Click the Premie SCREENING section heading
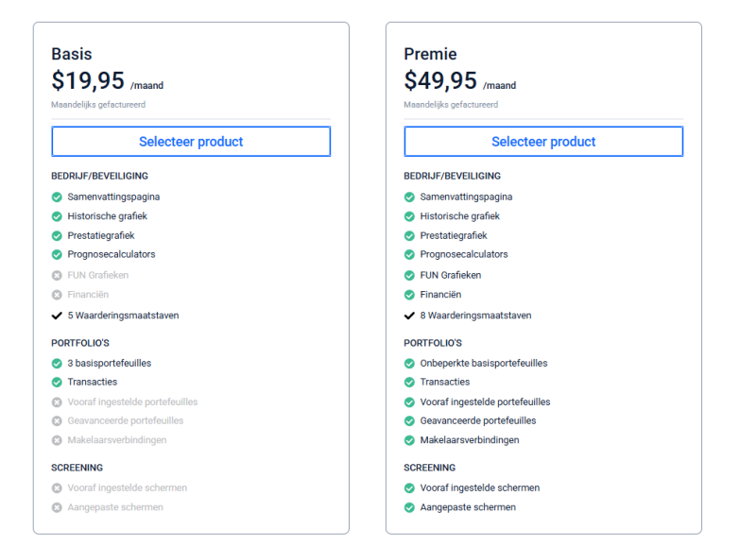 tap(430, 468)
